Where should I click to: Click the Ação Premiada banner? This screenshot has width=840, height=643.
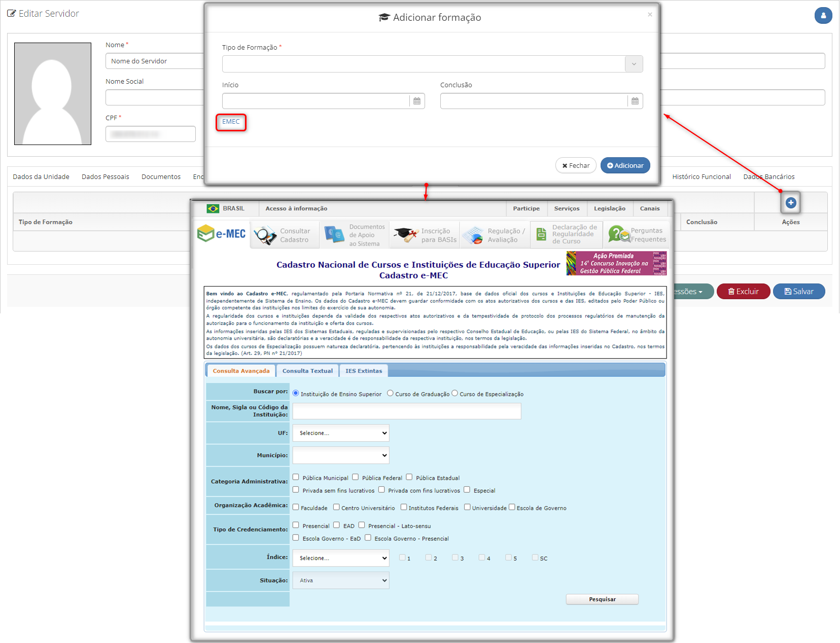(x=616, y=263)
